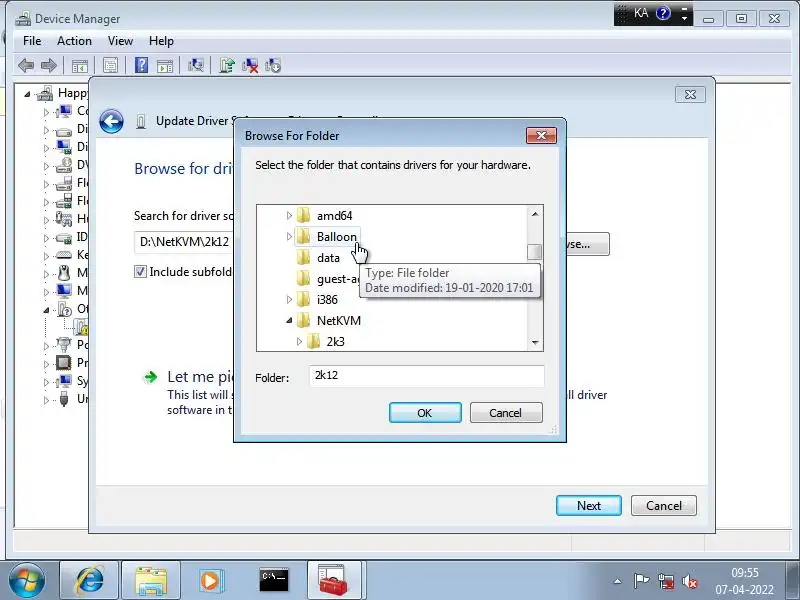This screenshot has width=800, height=600.
Task: Click Cancel in Update Driver wizard
Action: click(x=664, y=506)
